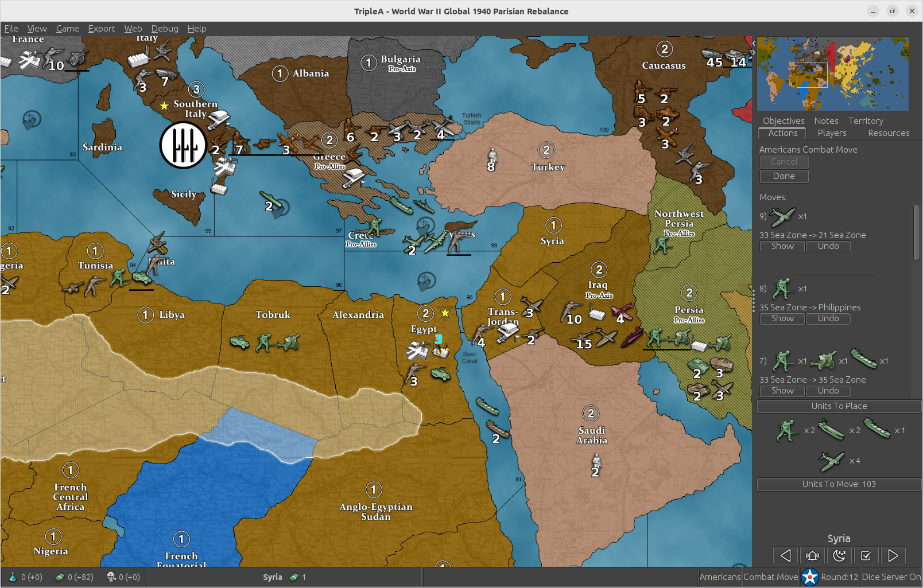Click the Italian fasces roundel near Southern Italy

183,146
